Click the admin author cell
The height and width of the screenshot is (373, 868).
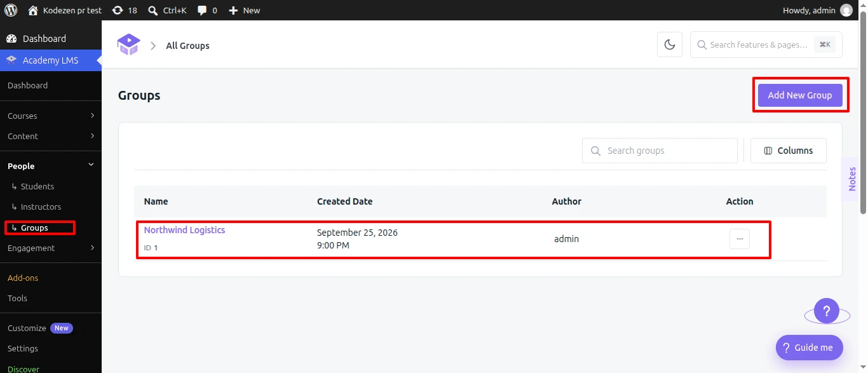(x=566, y=239)
